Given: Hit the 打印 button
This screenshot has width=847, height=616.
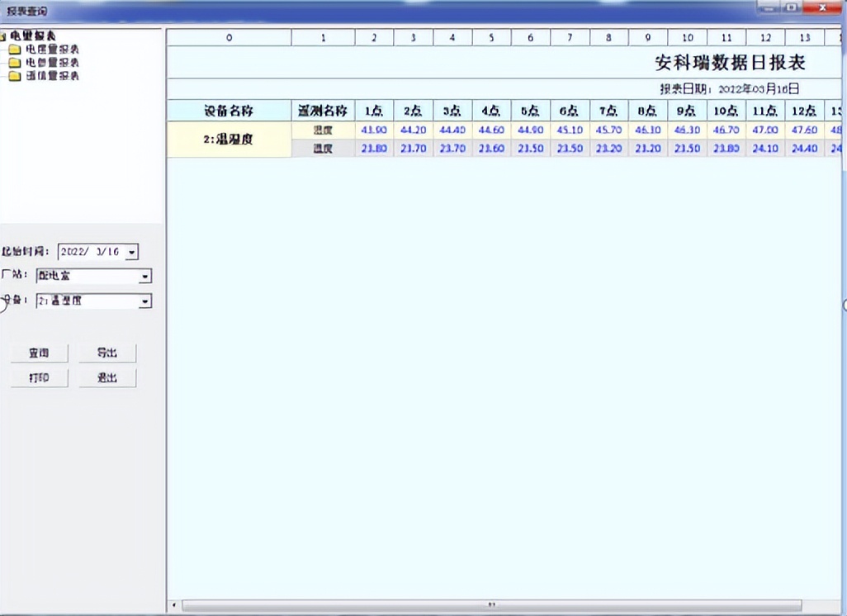Looking at the screenshot, I should [39, 378].
